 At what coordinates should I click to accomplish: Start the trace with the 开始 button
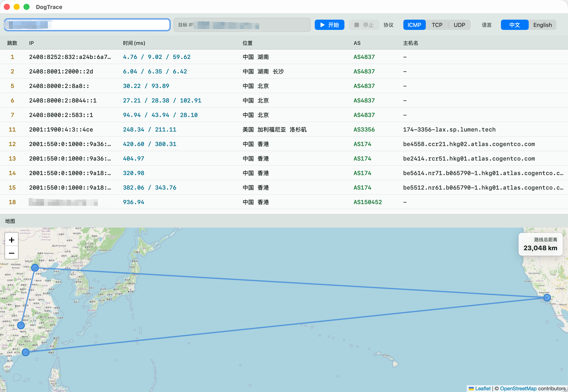(x=329, y=25)
